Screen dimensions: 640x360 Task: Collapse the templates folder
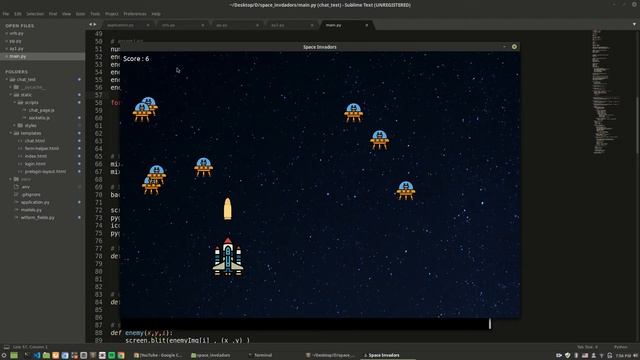click(x=11, y=133)
